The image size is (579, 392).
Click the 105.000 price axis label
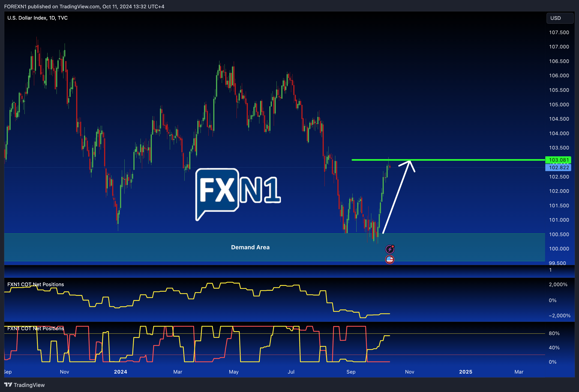point(559,104)
